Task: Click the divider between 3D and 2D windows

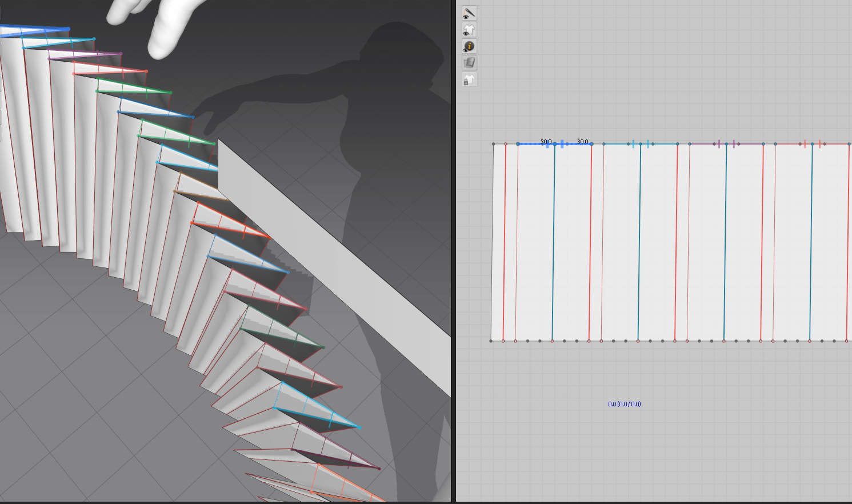Action: 454,251
